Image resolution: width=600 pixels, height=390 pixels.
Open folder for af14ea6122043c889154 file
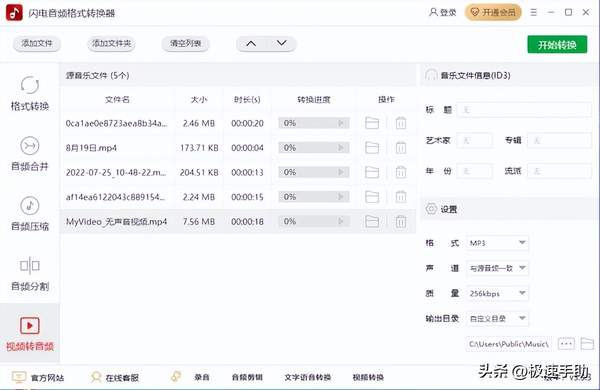pyautogui.click(x=372, y=197)
